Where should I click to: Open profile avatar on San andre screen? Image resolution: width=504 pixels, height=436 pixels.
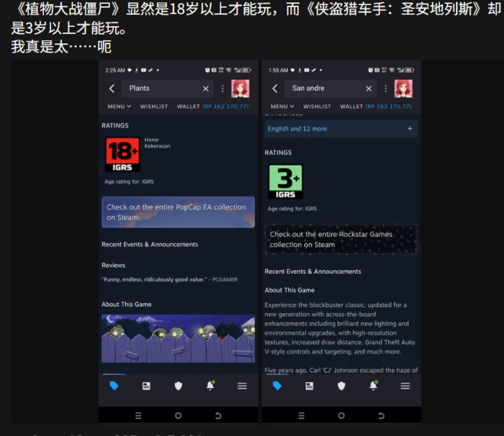403,89
